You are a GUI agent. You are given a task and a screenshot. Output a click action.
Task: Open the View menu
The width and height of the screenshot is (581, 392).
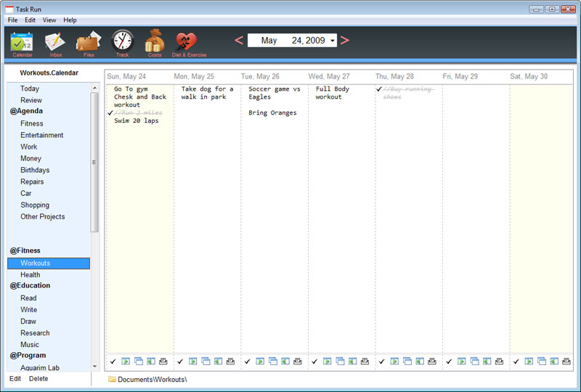(x=49, y=20)
